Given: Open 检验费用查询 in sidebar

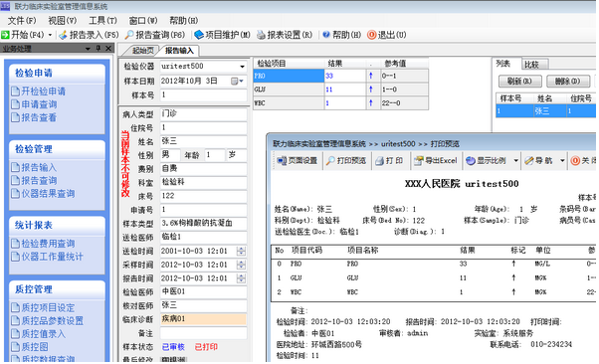Looking at the screenshot, I should tap(43, 244).
